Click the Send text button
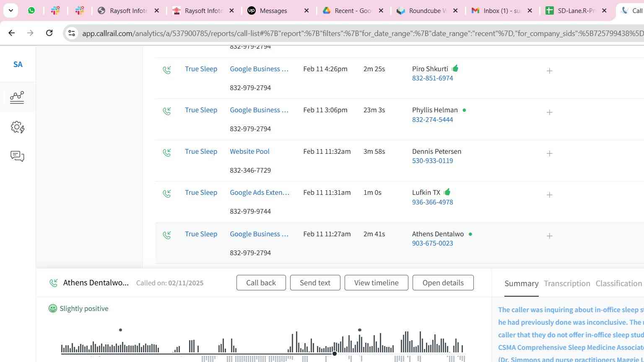644x362 pixels. [315, 283]
